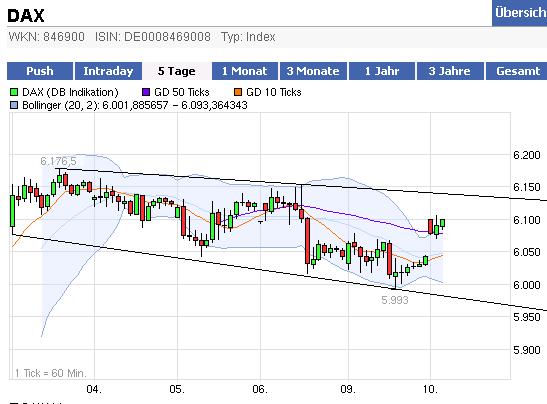Image resolution: width=547 pixels, height=404 pixels.
Task: Click the 5.900 axis value
Action: 527,350
